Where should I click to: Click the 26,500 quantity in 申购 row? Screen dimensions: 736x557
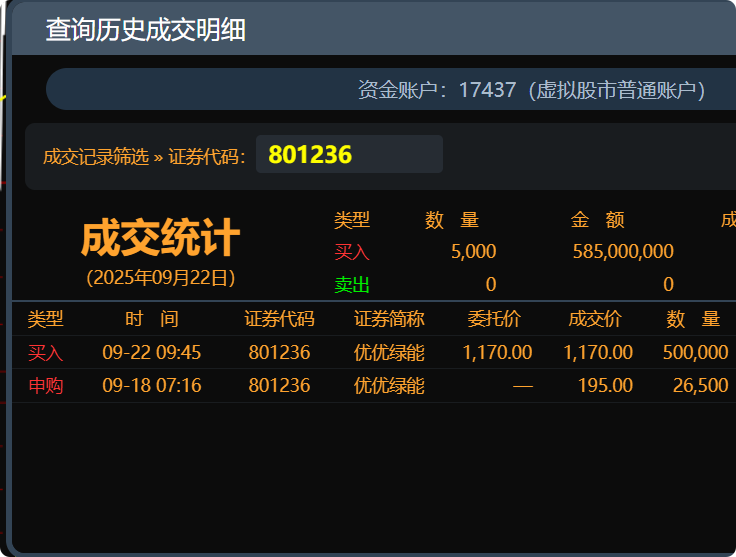[x=700, y=385]
